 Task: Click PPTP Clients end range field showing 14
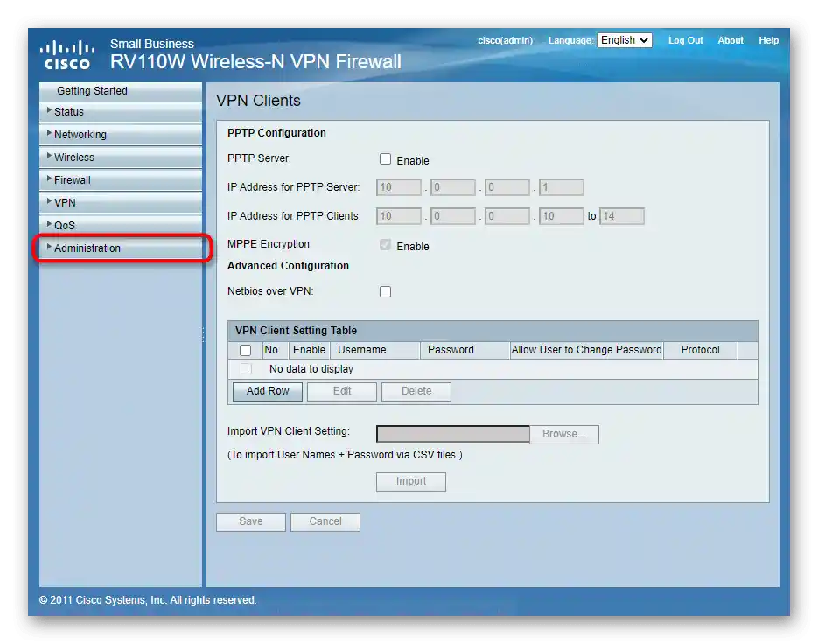click(x=622, y=216)
